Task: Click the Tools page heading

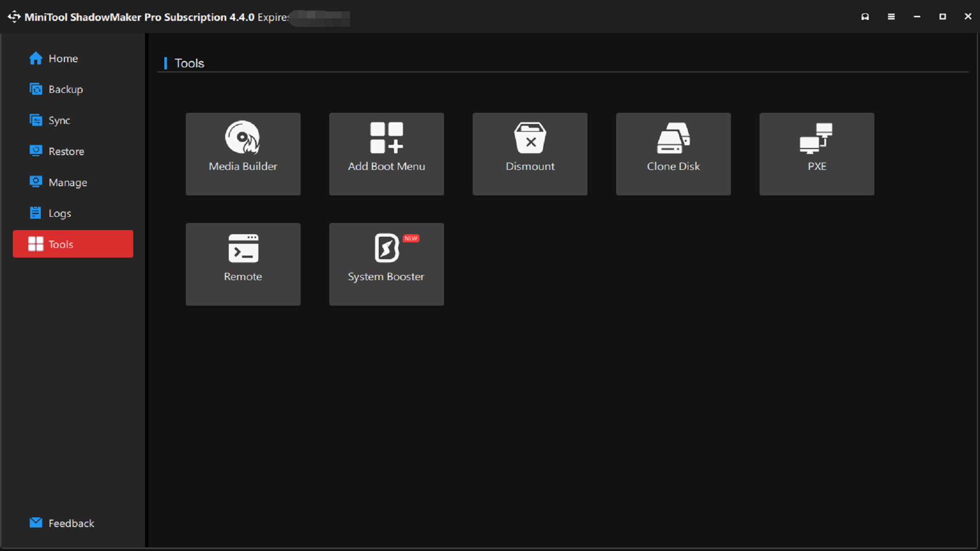Action: (x=189, y=63)
